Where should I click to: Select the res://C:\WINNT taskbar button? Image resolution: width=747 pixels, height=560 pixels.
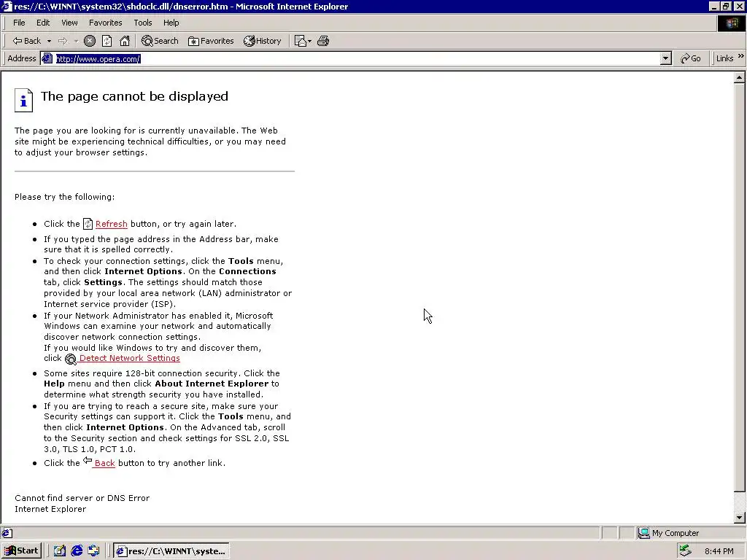pyautogui.click(x=171, y=551)
